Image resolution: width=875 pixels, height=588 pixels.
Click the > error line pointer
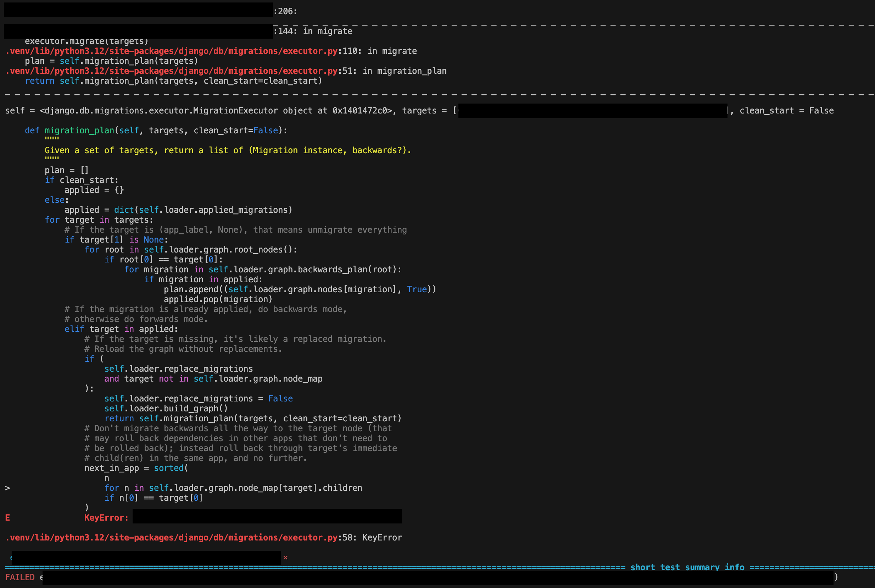7,488
